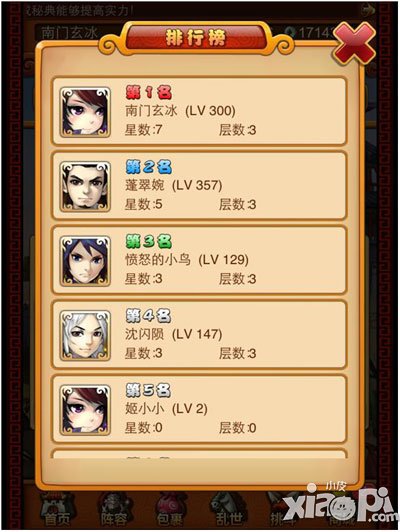400x532 pixels.
Task: Tap the white-haired avatar of 沈闪陨
Action: coord(85,336)
